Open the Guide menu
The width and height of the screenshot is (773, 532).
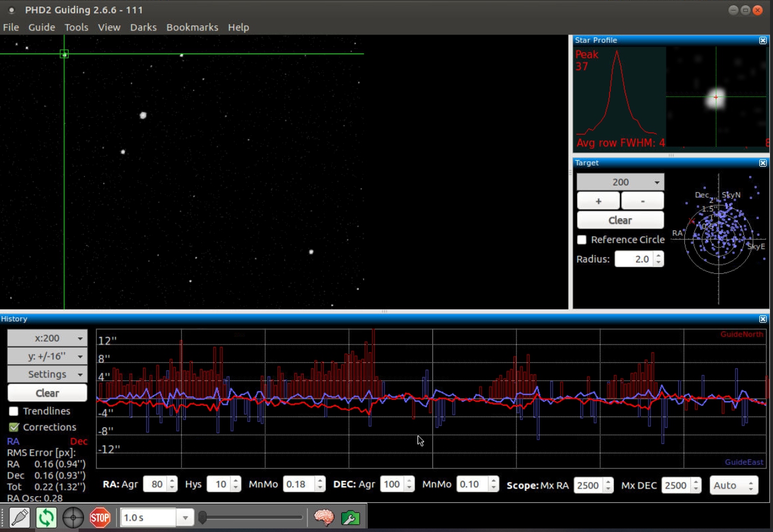point(42,27)
